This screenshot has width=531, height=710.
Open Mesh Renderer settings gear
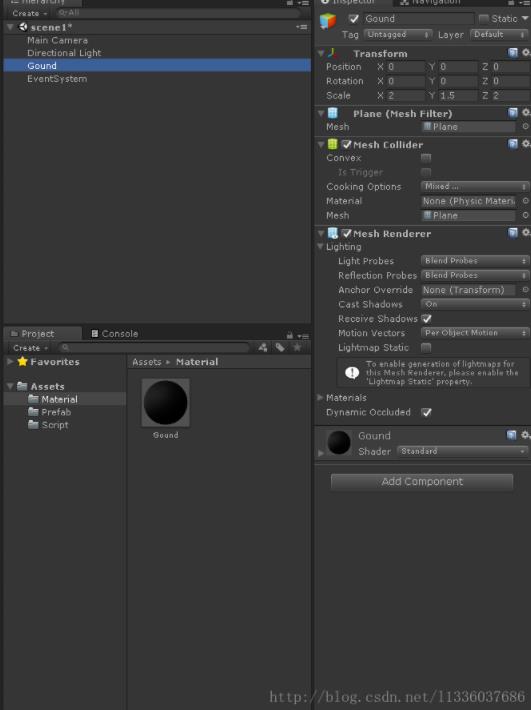(526, 233)
